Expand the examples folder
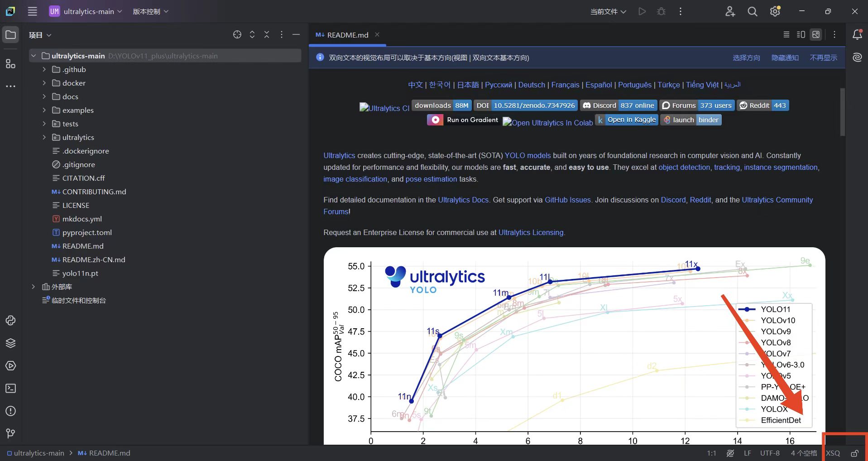This screenshot has width=868, height=461. (x=44, y=110)
